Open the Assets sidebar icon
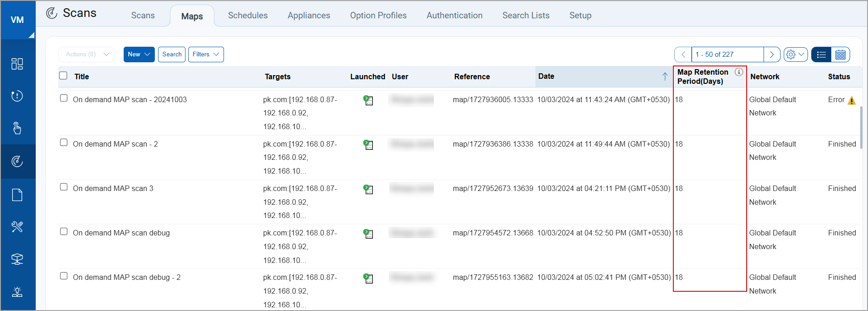The height and width of the screenshot is (311, 868). (17, 259)
